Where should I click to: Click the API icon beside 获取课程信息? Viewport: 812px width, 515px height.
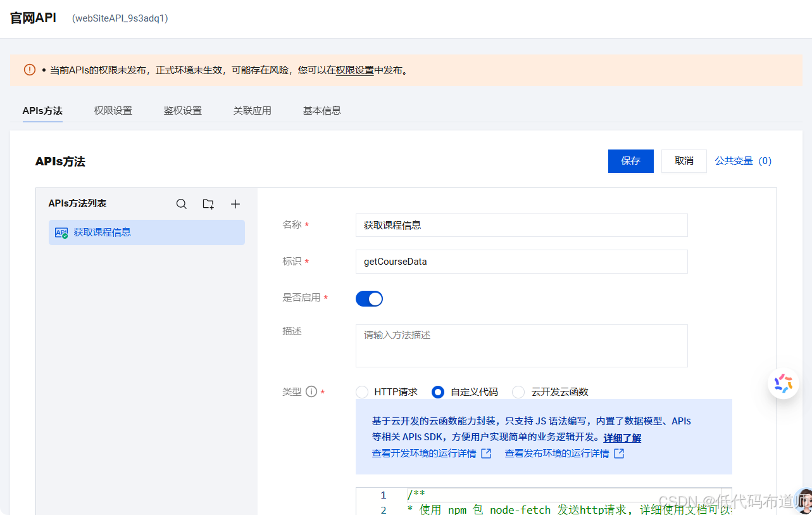coord(61,232)
